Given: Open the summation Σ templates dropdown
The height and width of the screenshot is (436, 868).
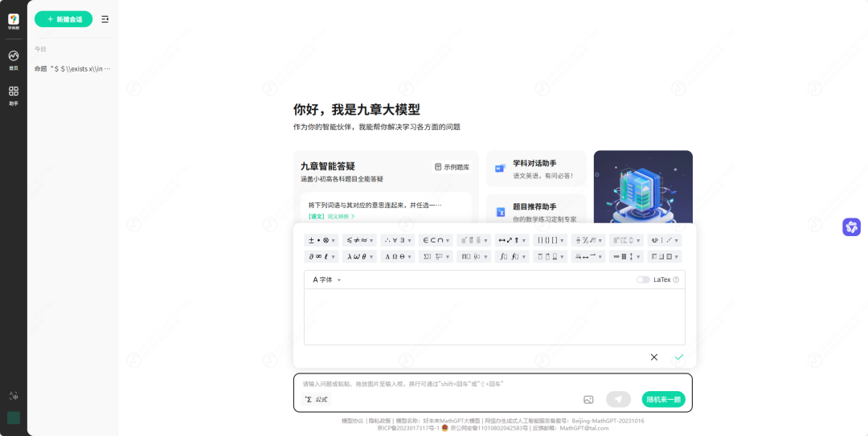Looking at the screenshot, I should (x=436, y=257).
